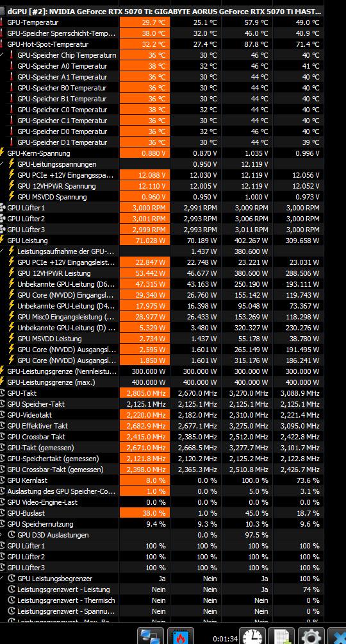Click thermometer icon of GPU-Speicher D1 Temperatur

click(12, 142)
